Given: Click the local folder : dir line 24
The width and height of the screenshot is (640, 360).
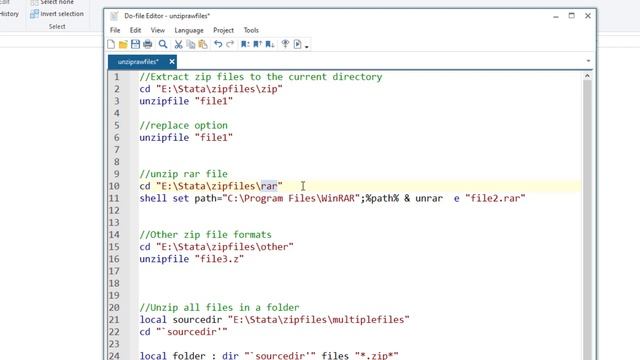Looking at the screenshot, I should click(x=269, y=356).
